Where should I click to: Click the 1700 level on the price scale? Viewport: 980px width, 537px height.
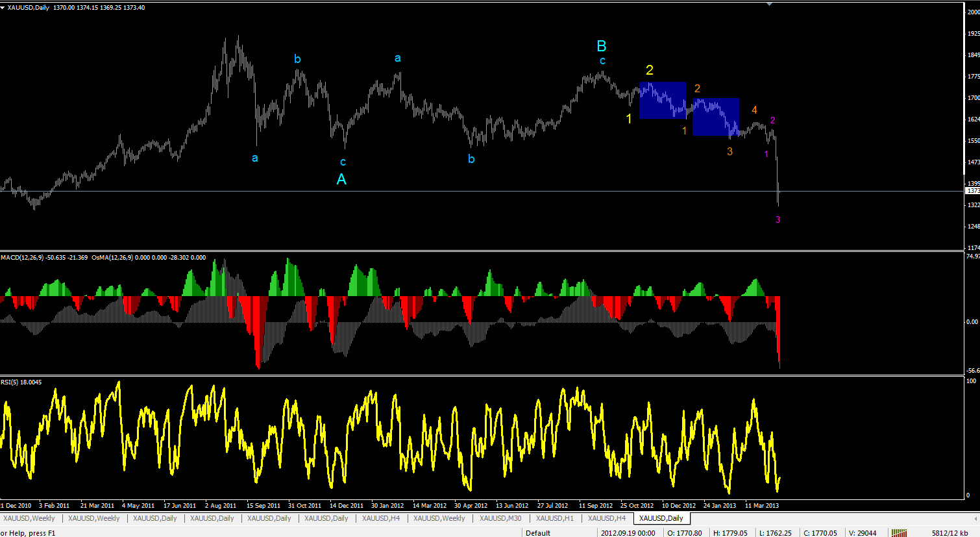click(x=974, y=98)
